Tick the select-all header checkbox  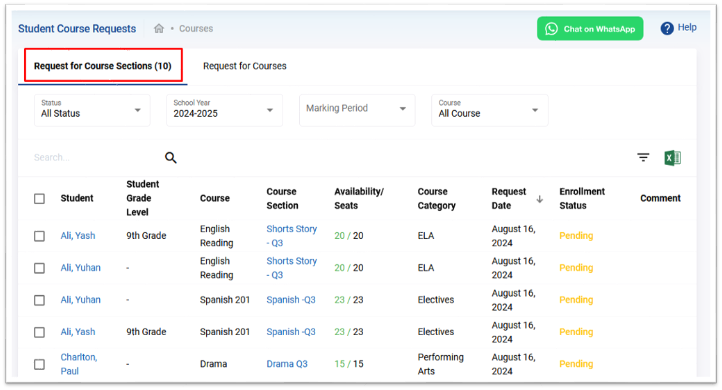click(40, 198)
